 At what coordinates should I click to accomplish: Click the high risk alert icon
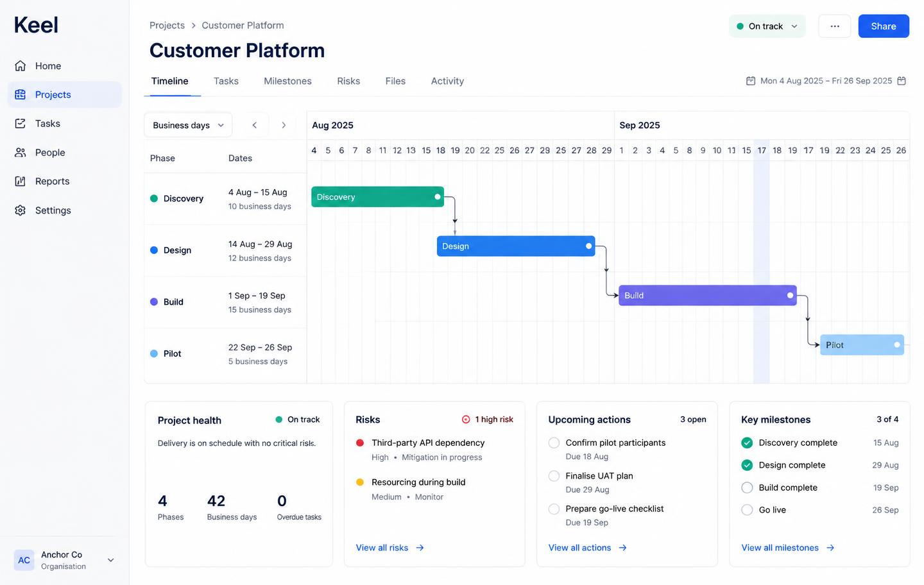click(466, 420)
